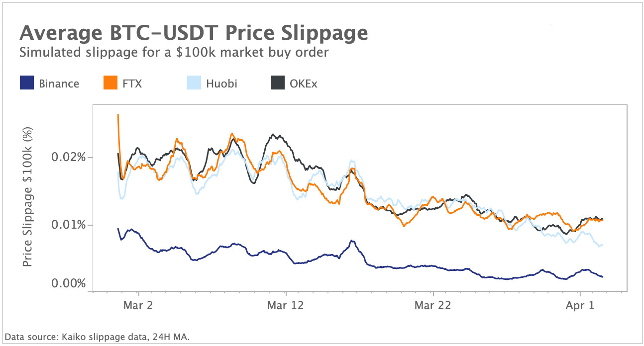Click the FTX line's initial spike peak
This screenshot has height=346, width=644.
tap(118, 115)
